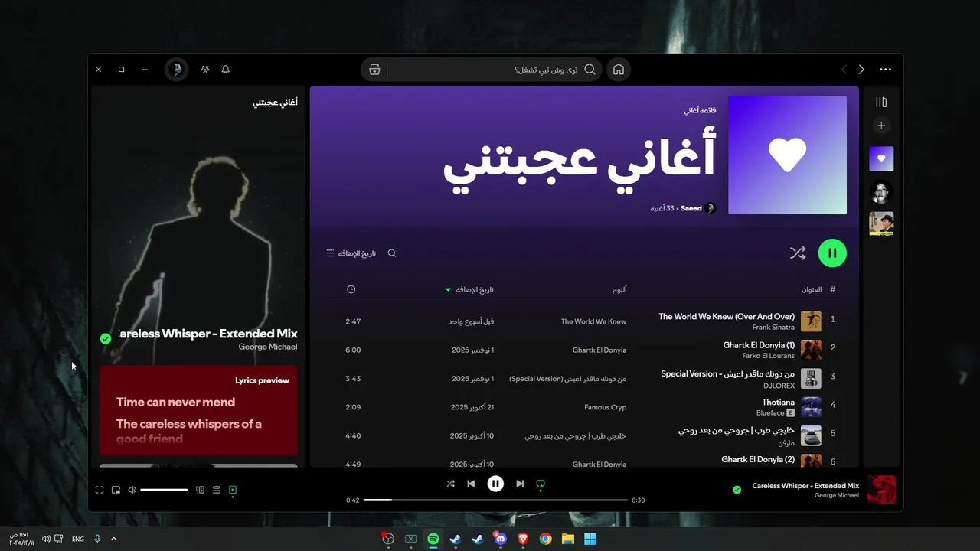This screenshot has height=551, width=980.
Task: Create a playlist with the plus icon
Action: click(881, 126)
